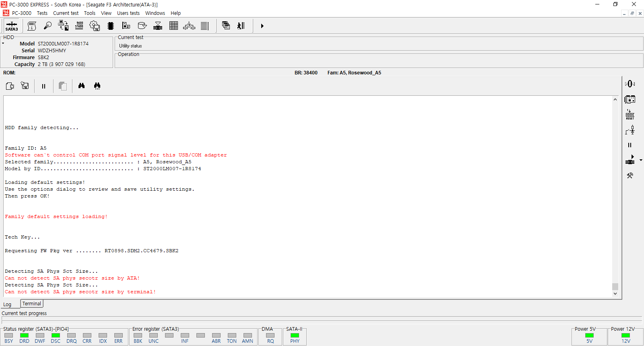
Task: Click the PCB board toolbar icon
Action: (x=126, y=26)
